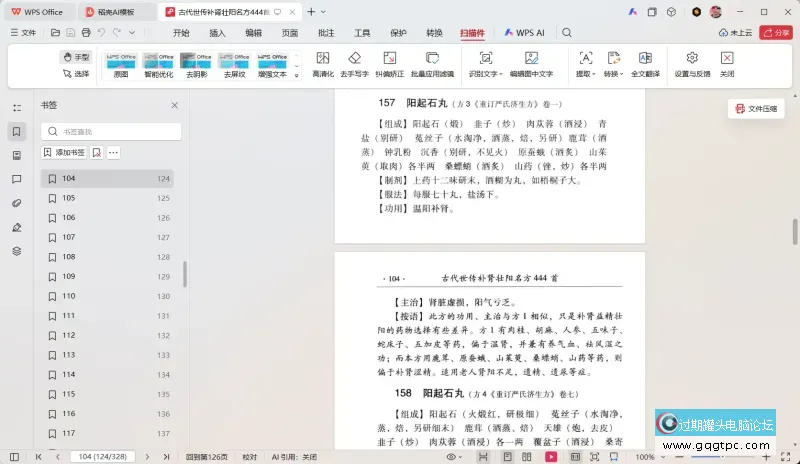Click the delete bookmark icon

pyautogui.click(x=97, y=152)
